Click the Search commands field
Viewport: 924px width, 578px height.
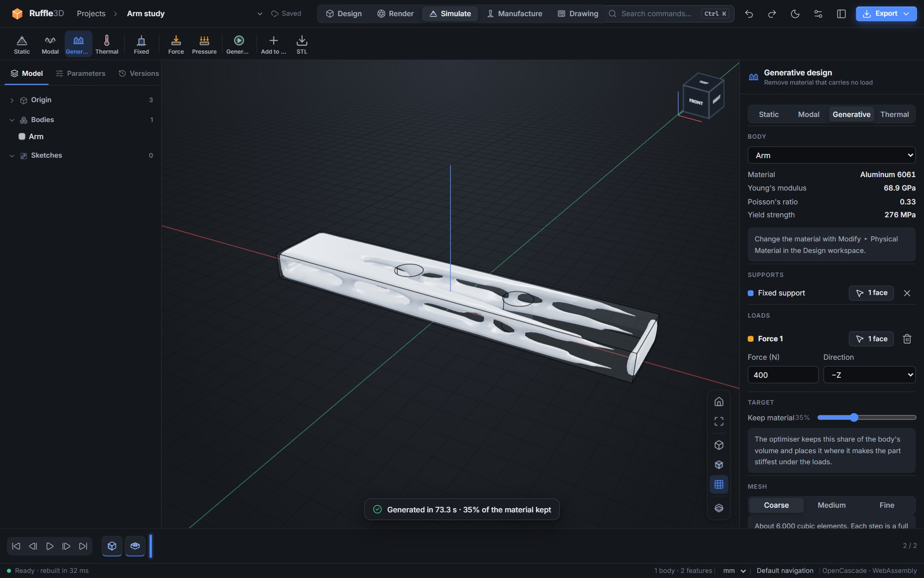[670, 14]
